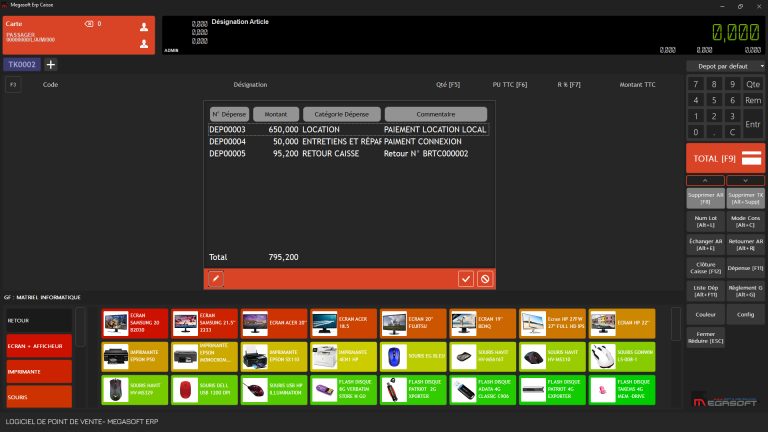The width and height of the screenshot is (768, 432).
Task: Confirm expense list with checkmark icon
Action: tap(466, 279)
